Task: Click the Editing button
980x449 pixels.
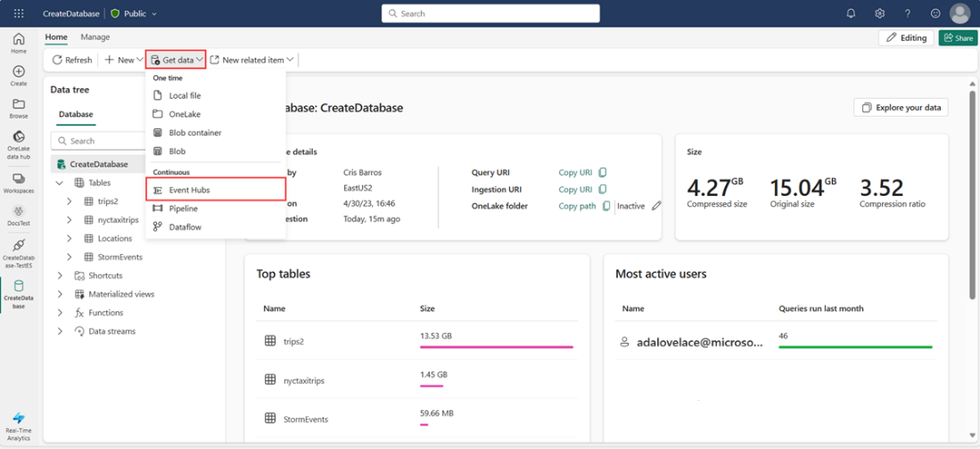Action: [906, 38]
